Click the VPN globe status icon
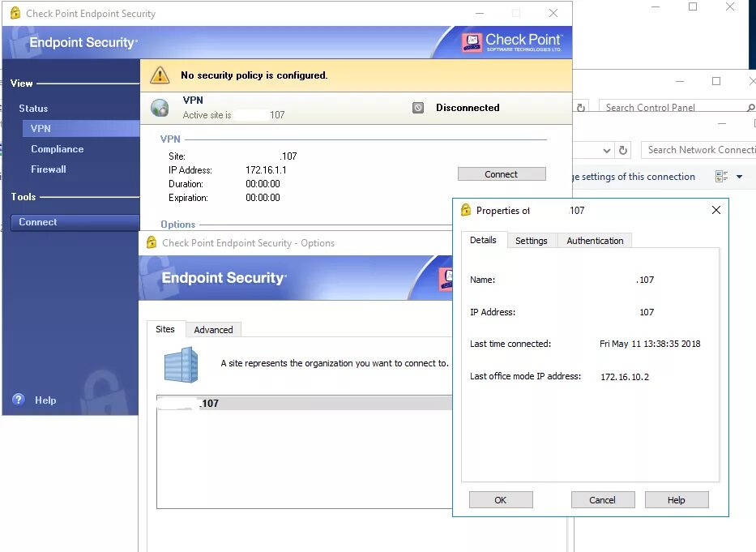The height and width of the screenshot is (552, 756). [x=160, y=108]
